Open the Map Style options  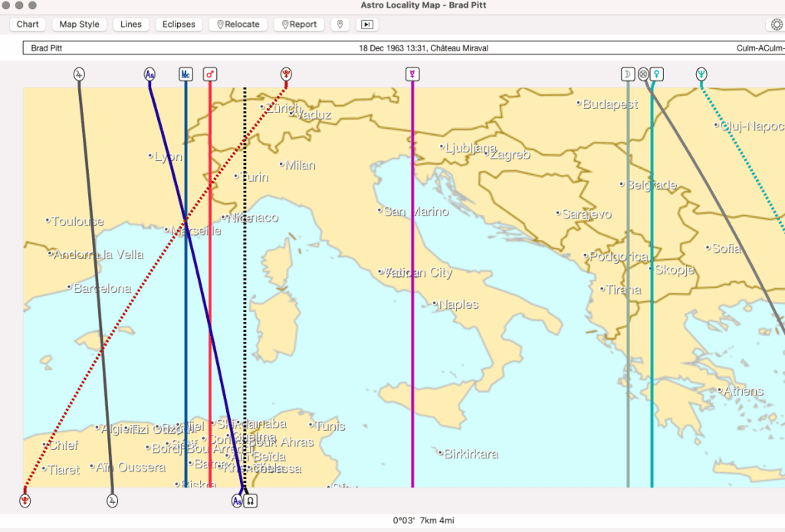tap(78, 24)
